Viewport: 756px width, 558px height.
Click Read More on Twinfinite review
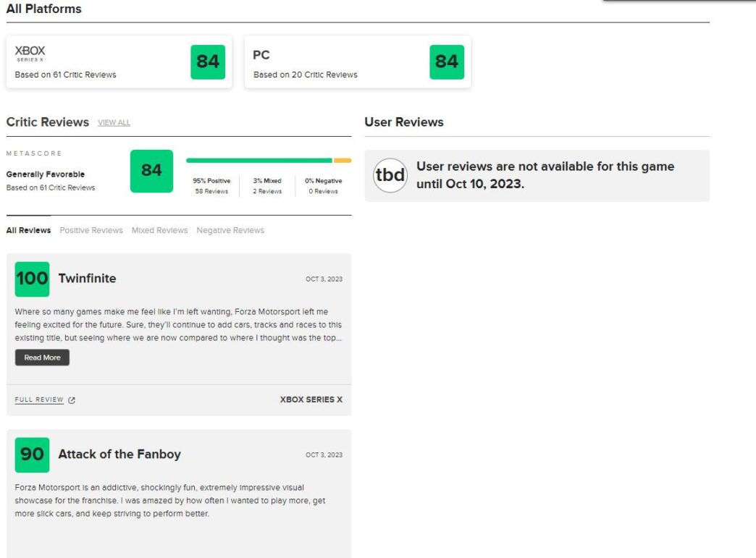(43, 358)
